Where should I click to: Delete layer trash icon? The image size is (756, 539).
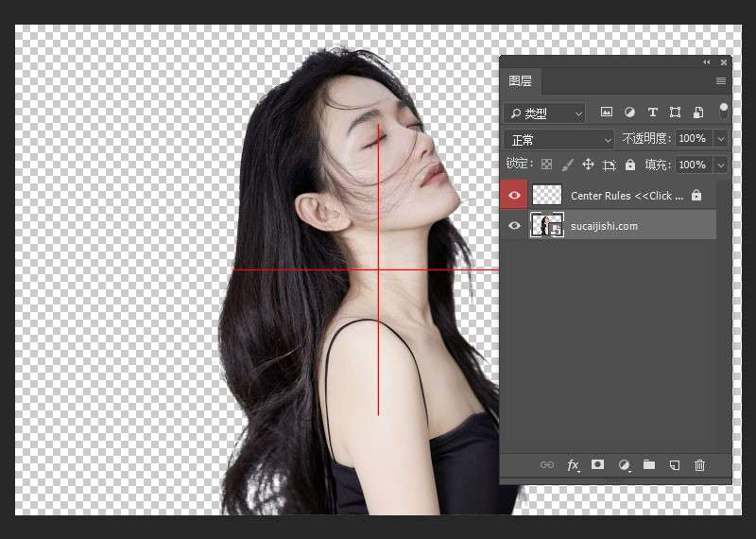(x=699, y=465)
